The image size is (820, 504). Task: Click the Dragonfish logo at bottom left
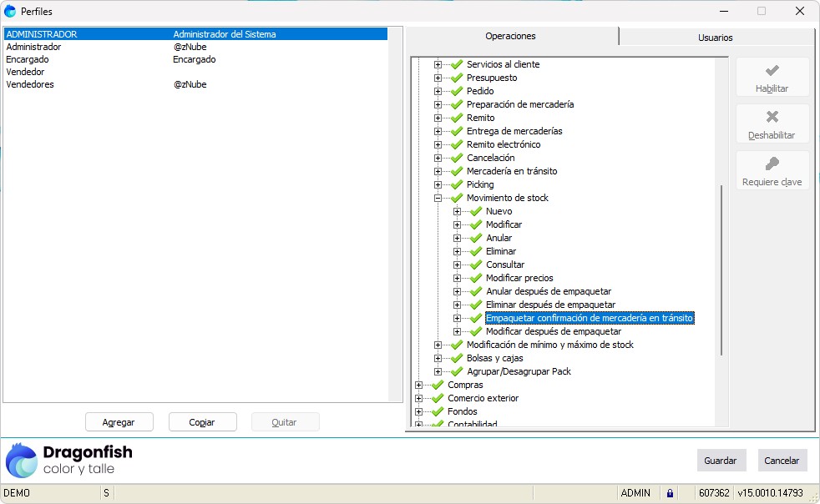(x=23, y=460)
